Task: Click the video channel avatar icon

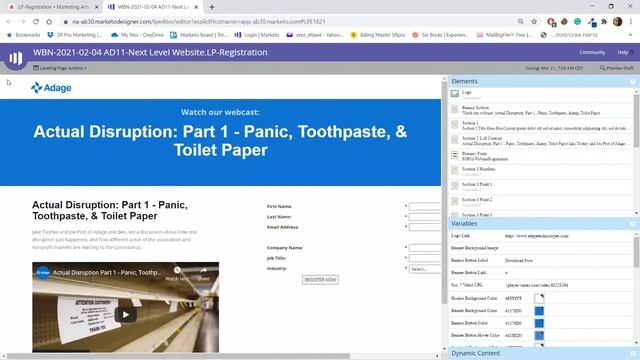Action: click(x=43, y=272)
